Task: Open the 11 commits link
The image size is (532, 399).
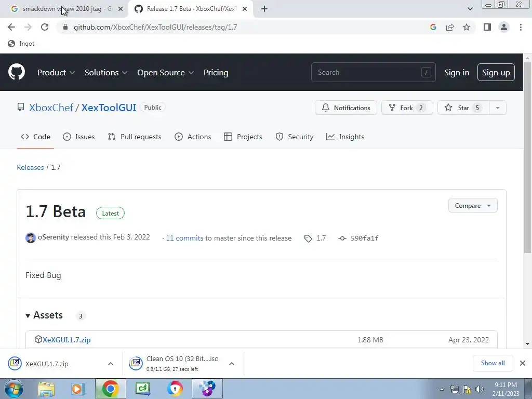Action: click(184, 238)
